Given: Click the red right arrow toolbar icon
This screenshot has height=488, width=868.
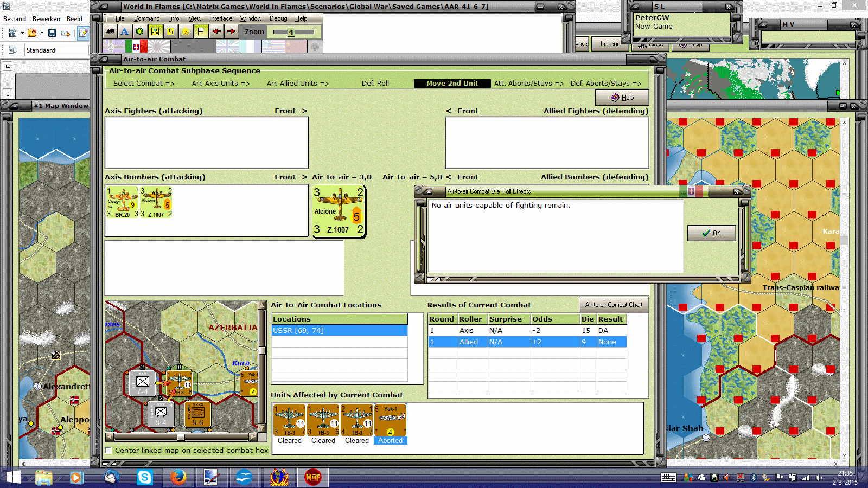Looking at the screenshot, I should pyautogui.click(x=231, y=31).
